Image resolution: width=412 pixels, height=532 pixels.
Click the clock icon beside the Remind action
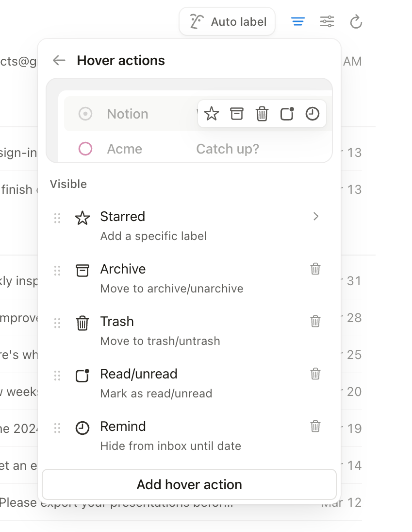(82, 428)
